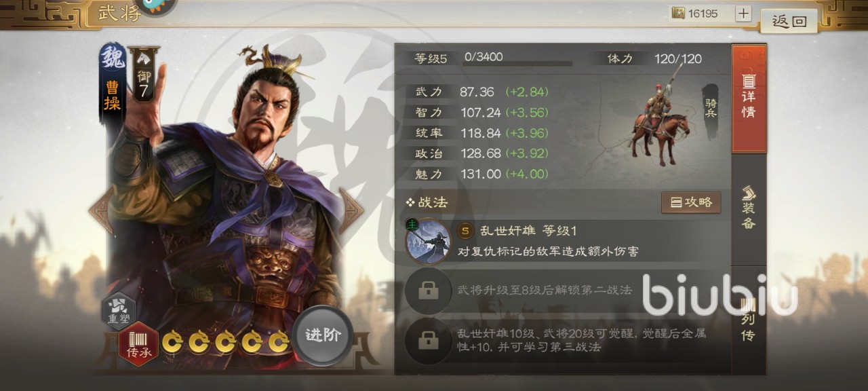868x391 pixels.
Task: Add currency with the plus button
Action: (x=743, y=14)
